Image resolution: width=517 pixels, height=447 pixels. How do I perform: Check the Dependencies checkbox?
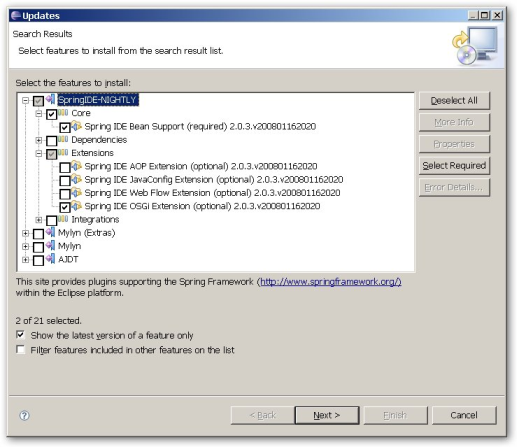[x=52, y=141]
